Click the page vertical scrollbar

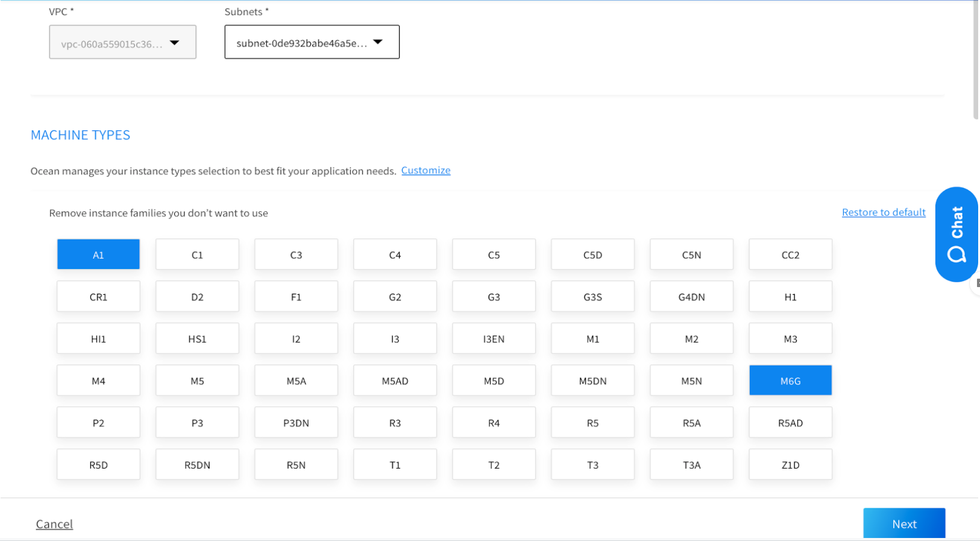coord(975,60)
